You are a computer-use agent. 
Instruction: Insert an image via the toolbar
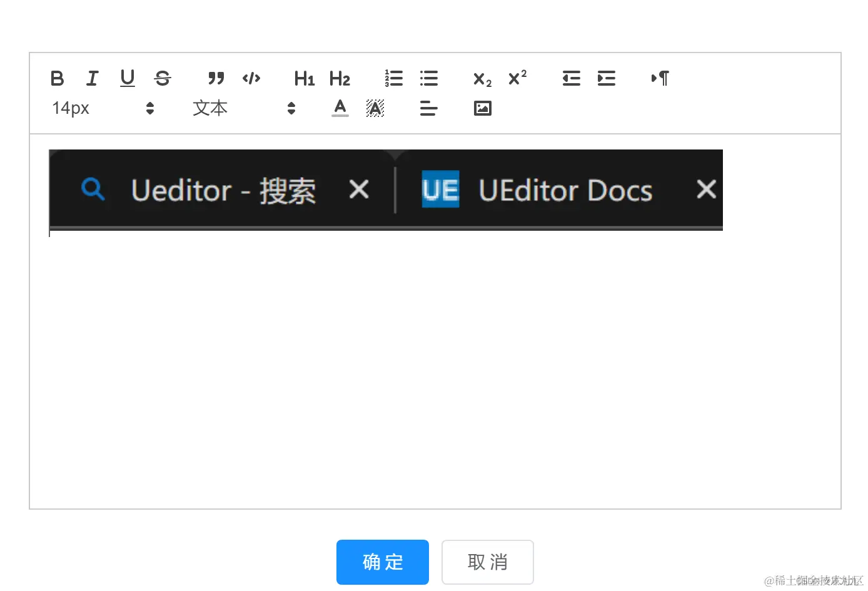(482, 108)
